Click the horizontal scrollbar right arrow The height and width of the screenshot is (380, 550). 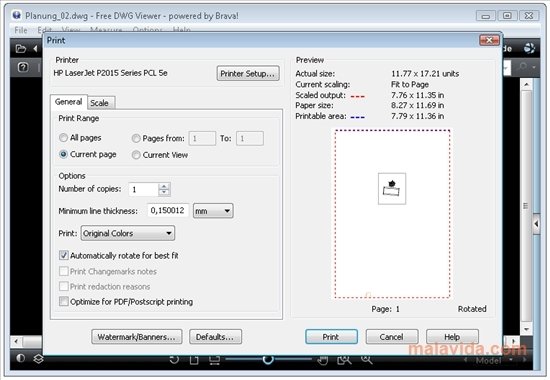click(x=513, y=341)
